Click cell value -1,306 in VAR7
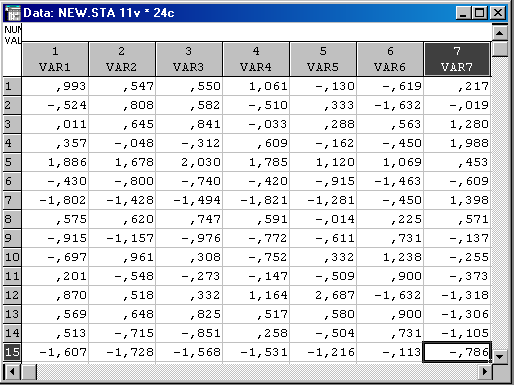Viewport: 514px width, 385px height. (x=457, y=314)
